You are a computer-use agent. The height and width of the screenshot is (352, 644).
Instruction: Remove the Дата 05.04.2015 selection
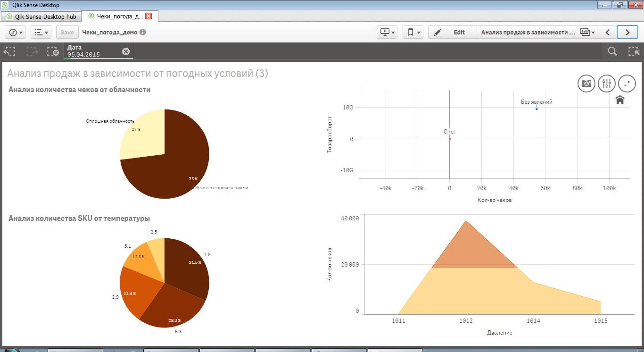[126, 51]
